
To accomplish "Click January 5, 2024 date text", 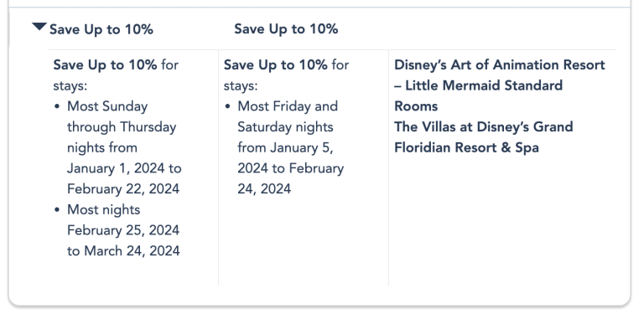I will coord(302,147).
